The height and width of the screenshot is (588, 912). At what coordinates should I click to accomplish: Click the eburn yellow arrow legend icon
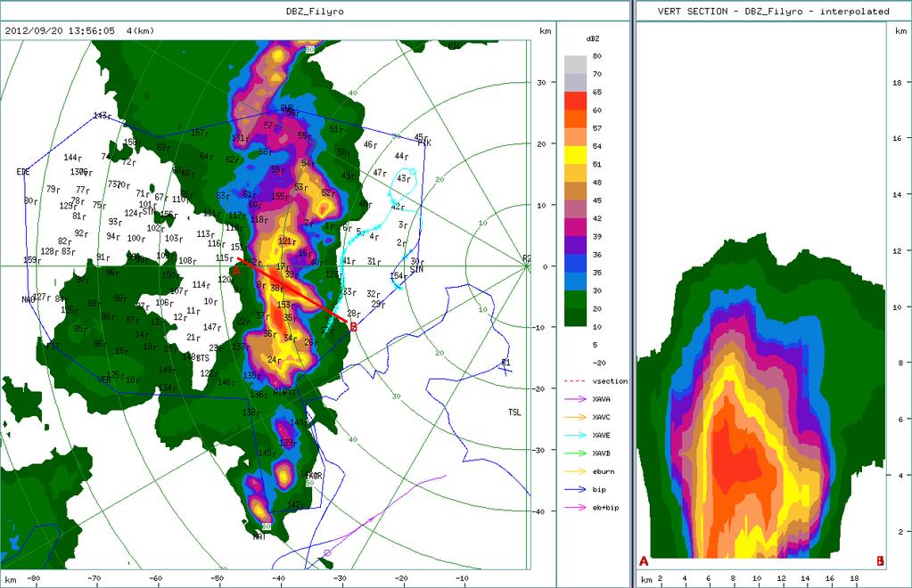point(575,471)
